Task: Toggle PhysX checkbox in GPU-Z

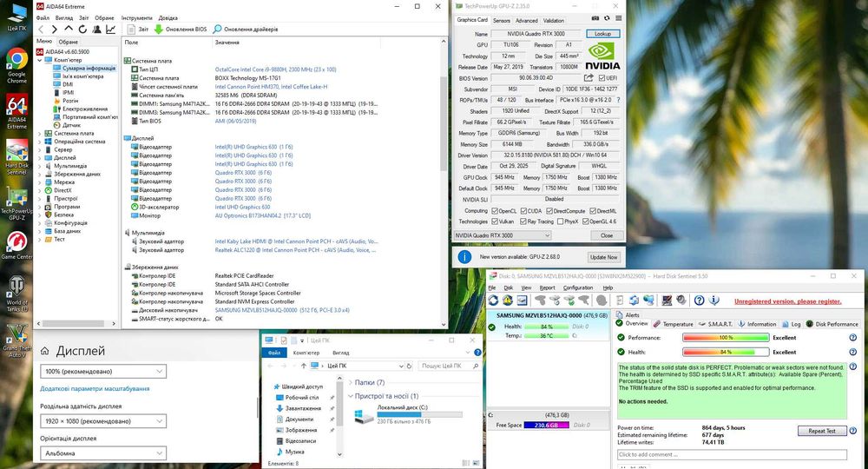Action: (x=560, y=221)
